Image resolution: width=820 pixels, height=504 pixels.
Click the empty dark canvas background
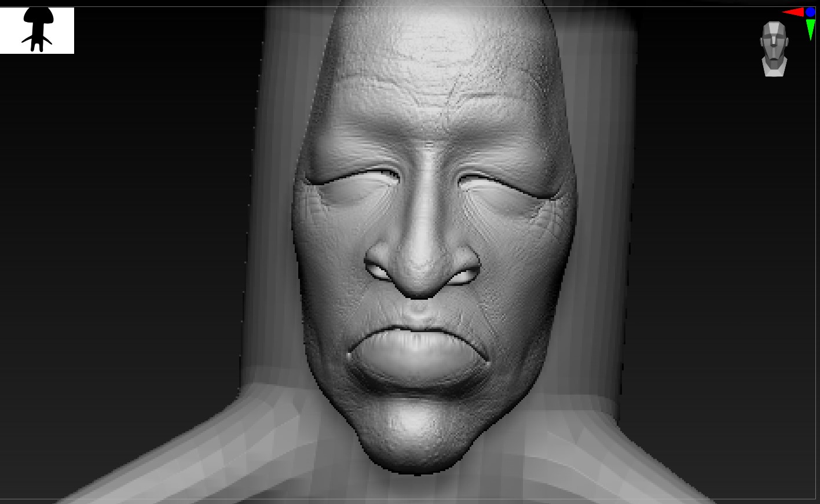point(116,231)
